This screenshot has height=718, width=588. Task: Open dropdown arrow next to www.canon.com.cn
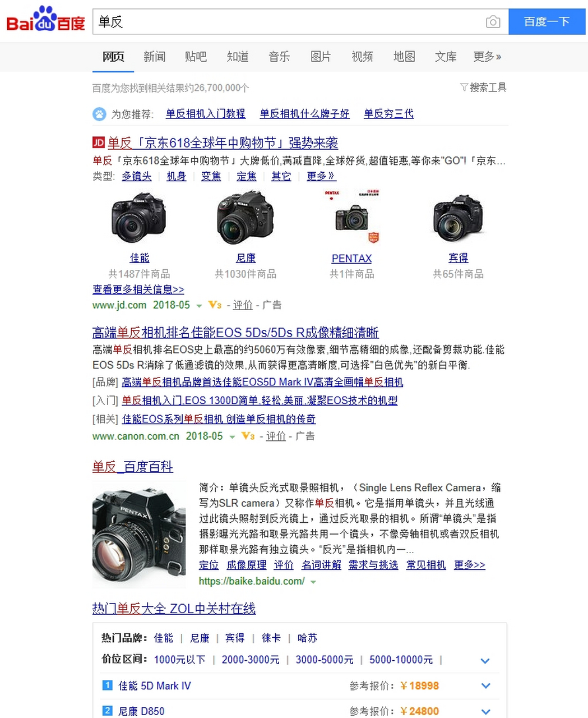(232, 437)
